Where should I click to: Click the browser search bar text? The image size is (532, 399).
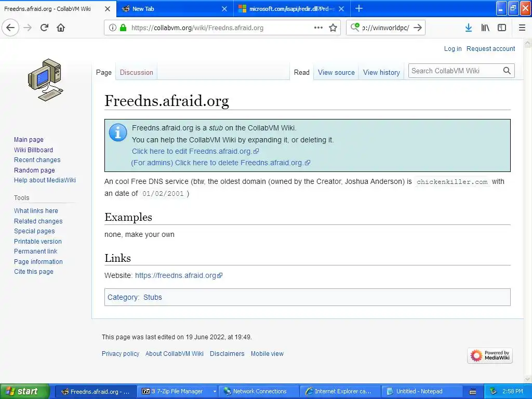point(386,28)
